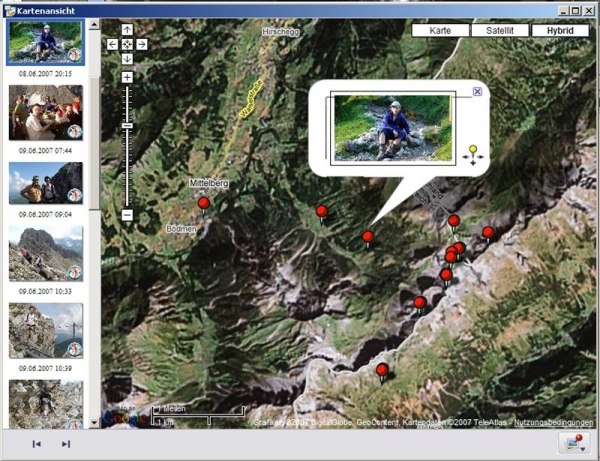Screen dimensions: 600x461
Task: Pan the map up with arrow button
Action: pos(127,30)
